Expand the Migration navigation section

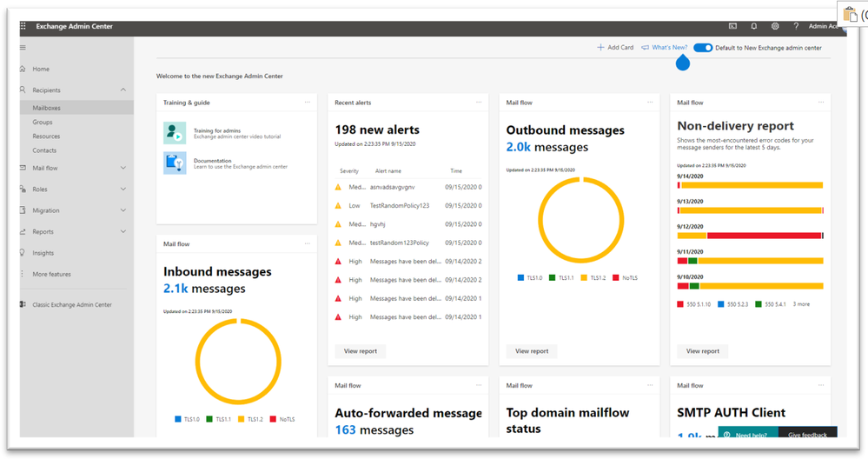123,210
